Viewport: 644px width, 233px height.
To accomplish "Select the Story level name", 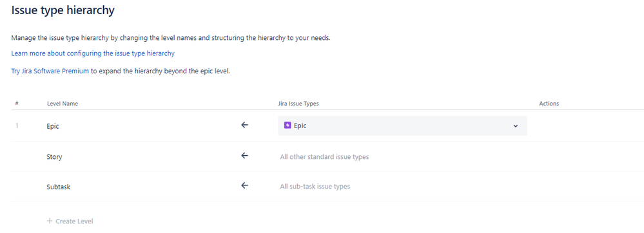I will click(x=54, y=156).
